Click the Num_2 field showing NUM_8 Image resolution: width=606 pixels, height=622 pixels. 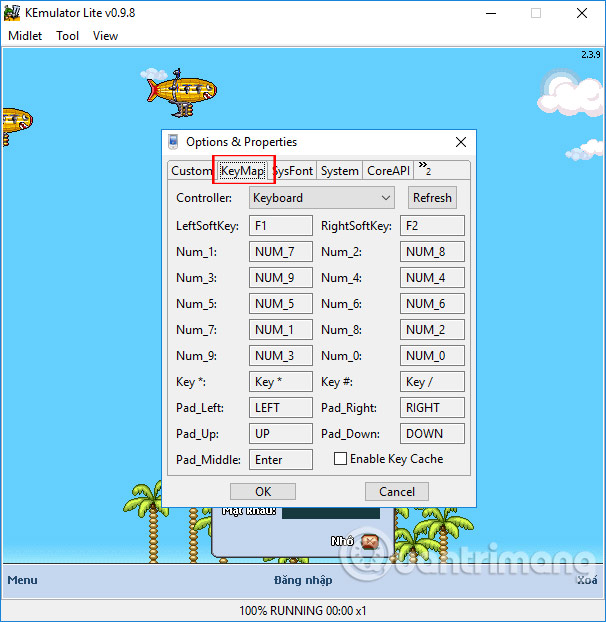tap(432, 251)
